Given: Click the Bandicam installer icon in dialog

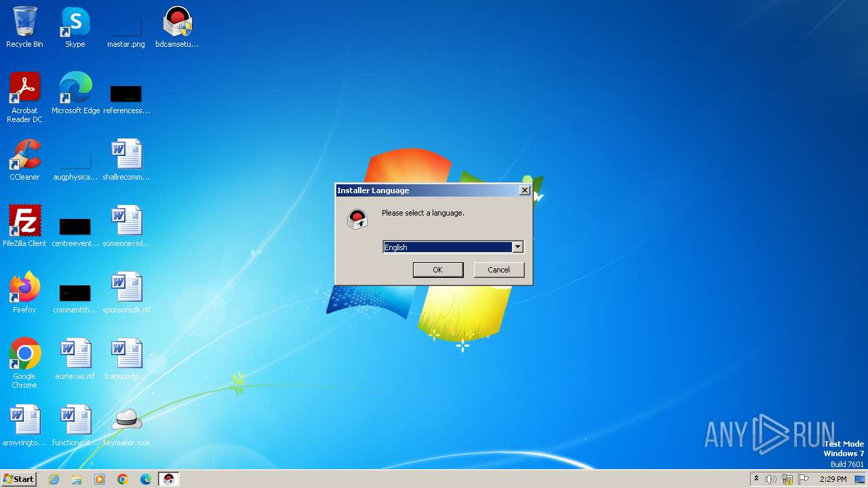Looking at the screenshot, I should point(357,218).
